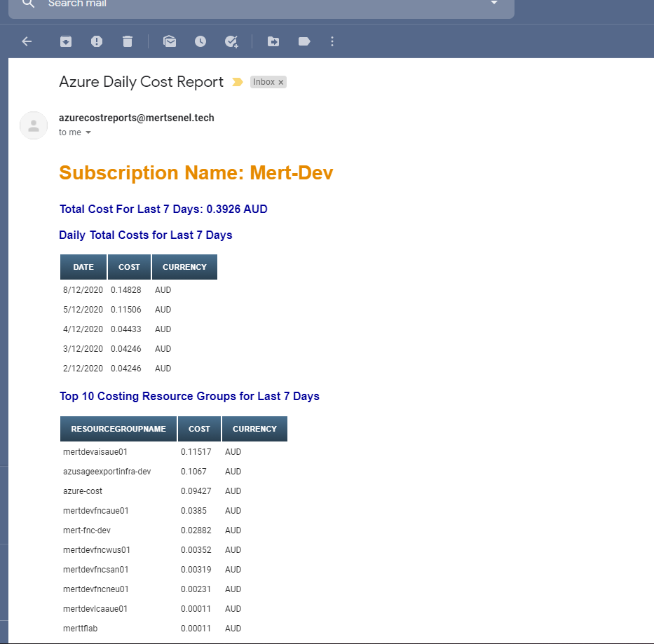This screenshot has height=644, width=654.
Task: Mark the email as unread
Action: [170, 41]
